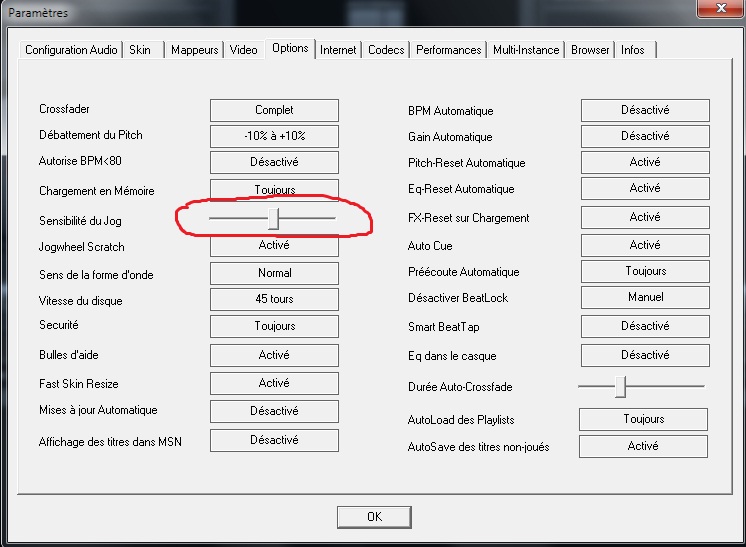Select the Infos tab

(x=633, y=50)
